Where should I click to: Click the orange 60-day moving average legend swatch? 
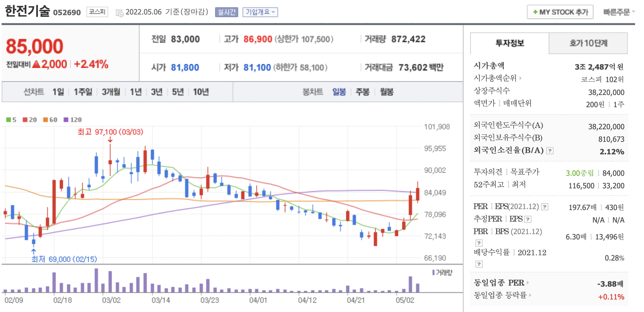(46, 120)
